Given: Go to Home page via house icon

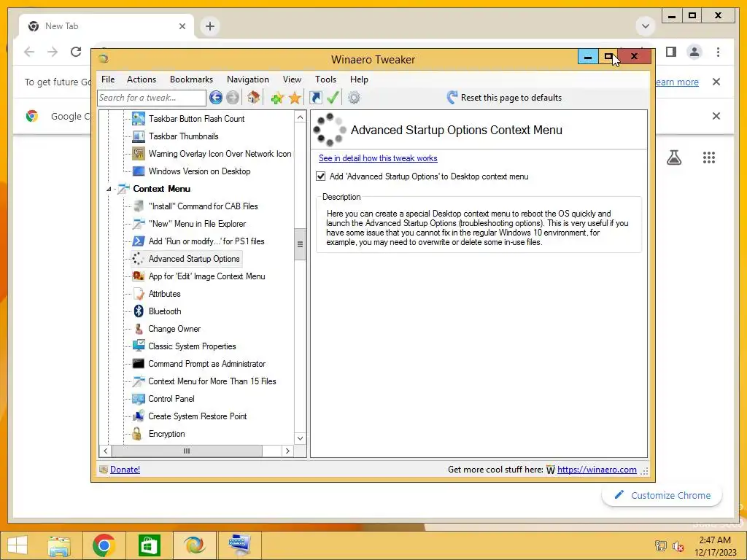Looking at the screenshot, I should pyautogui.click(x=253, y=98).
